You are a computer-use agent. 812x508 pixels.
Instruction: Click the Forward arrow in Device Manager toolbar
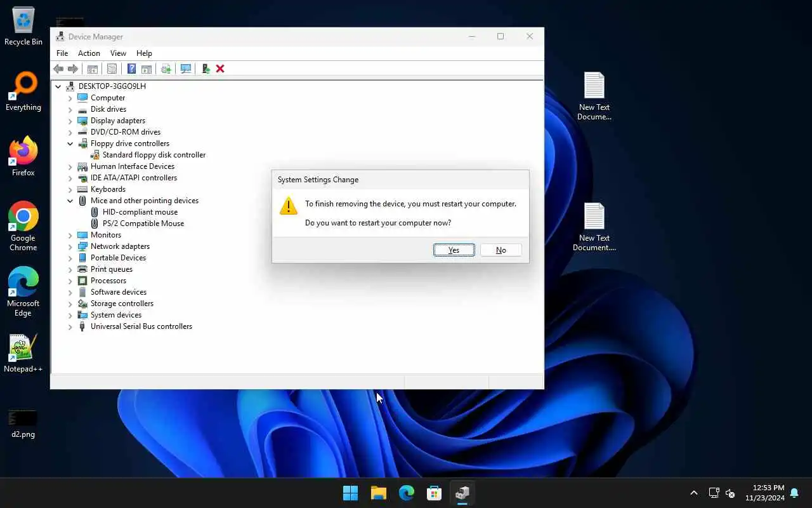(73, 69)
